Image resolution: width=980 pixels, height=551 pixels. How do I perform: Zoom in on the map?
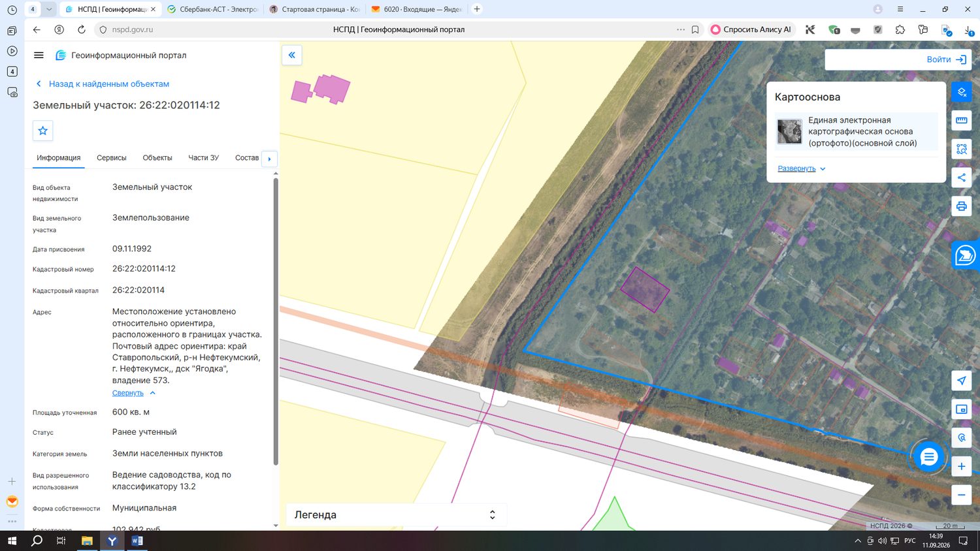[x=962, y=466]
